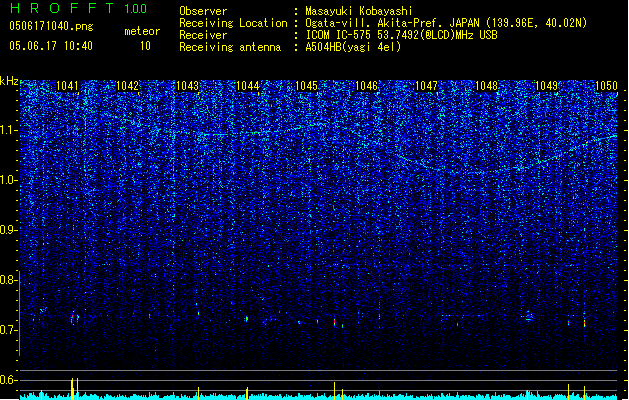Click the Observer label
Screen dimensions: 629x400
(x=203, y=11)
